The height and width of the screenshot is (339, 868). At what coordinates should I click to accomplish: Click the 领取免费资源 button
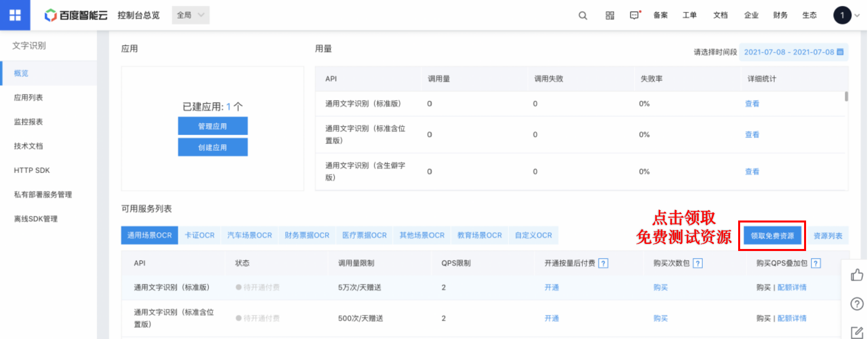pos(772,235)
